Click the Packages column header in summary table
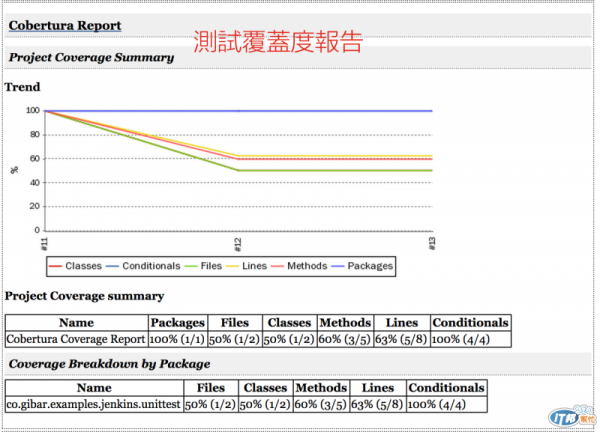Viewport: 600px width, 432px height. [178, 323]
